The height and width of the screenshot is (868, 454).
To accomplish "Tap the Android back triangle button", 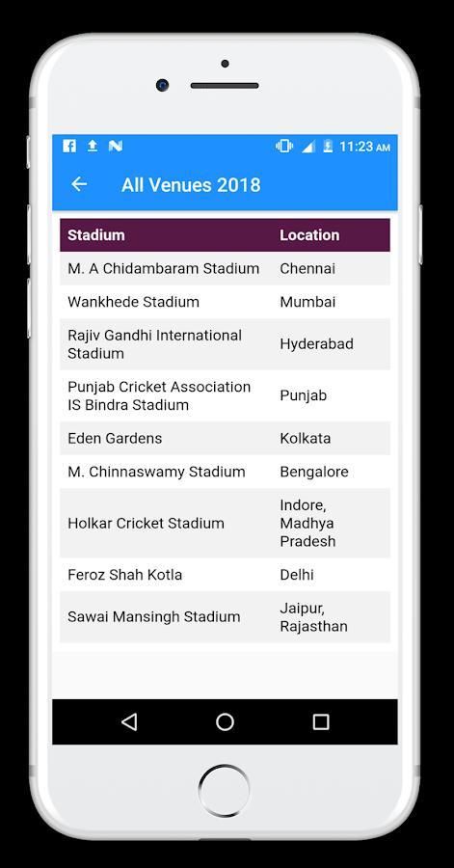I will pyautogui.click(x=129, y=721).
